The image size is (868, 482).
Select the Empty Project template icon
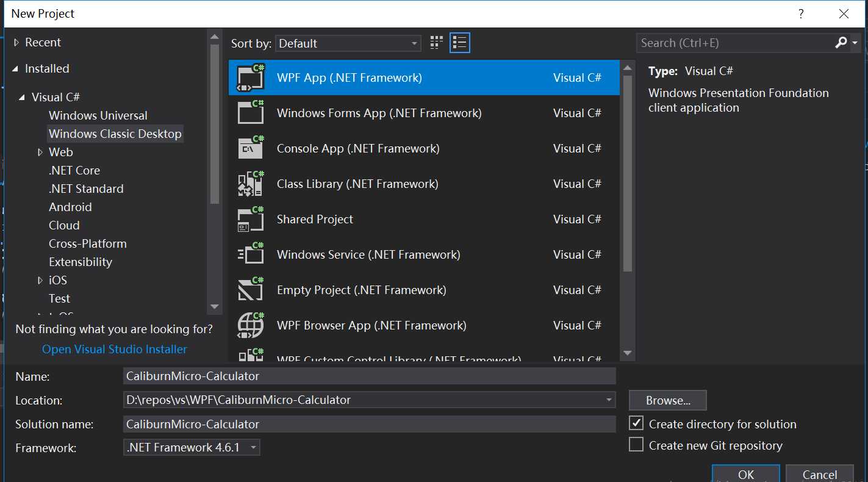[251, 290]
